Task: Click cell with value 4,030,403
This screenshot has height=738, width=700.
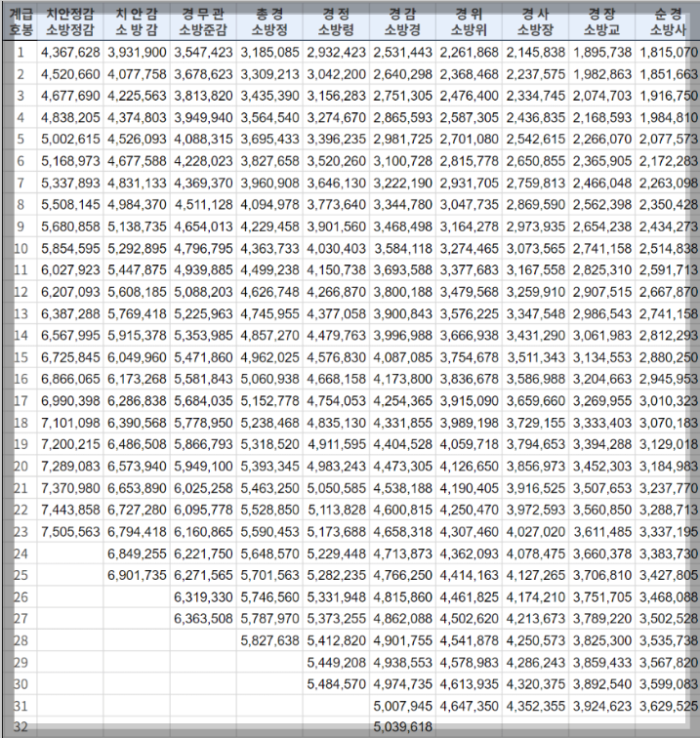Action: pos(336,249)
